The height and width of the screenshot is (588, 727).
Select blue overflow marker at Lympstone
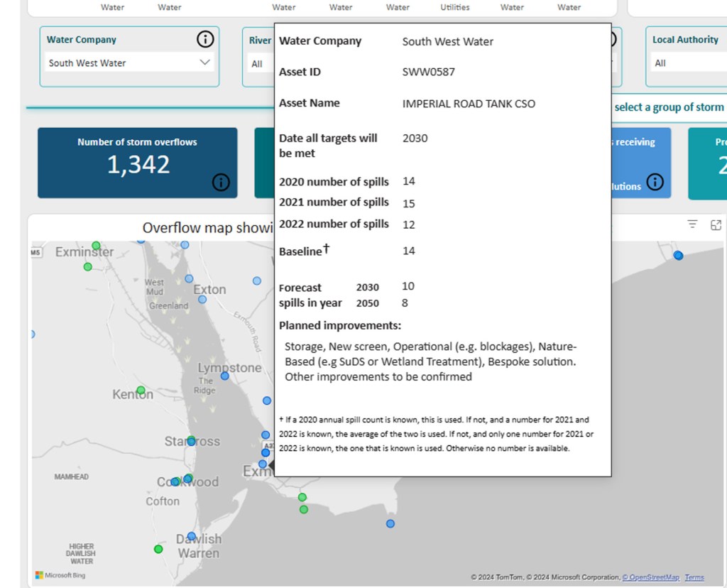[225, 376]
